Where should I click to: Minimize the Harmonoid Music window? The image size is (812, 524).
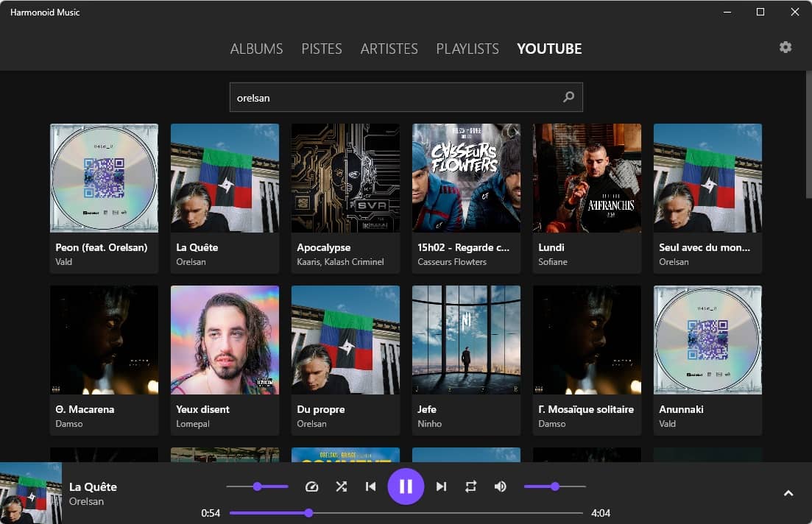click(x=727, y=12)
